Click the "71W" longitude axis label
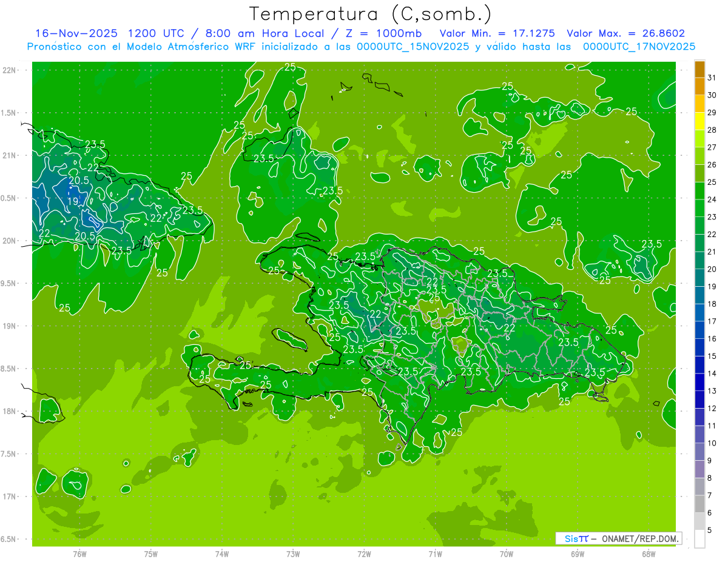Screen dimensions: 728x562 (x=435, y=554)
